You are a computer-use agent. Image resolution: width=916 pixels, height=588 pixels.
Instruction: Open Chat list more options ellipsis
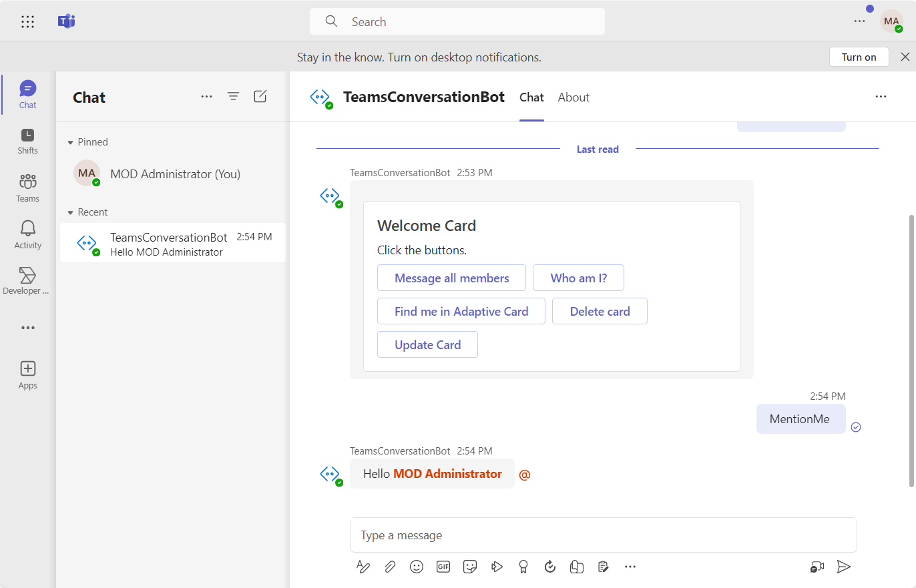(206, 97)
